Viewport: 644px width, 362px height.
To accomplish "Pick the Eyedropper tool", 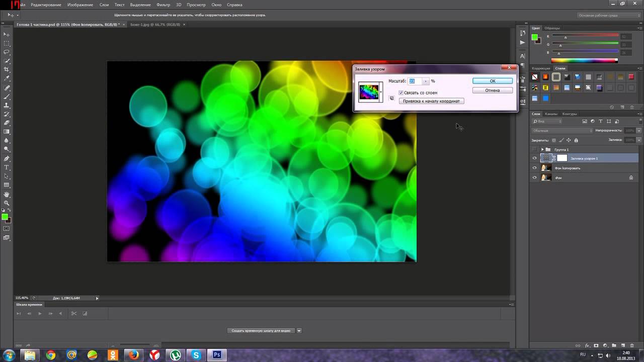I will 7,78.
